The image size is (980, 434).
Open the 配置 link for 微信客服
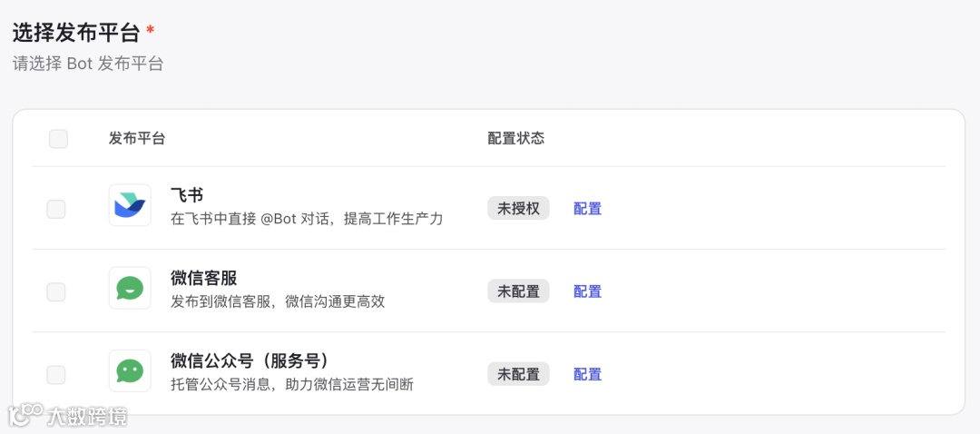(587, 291)
